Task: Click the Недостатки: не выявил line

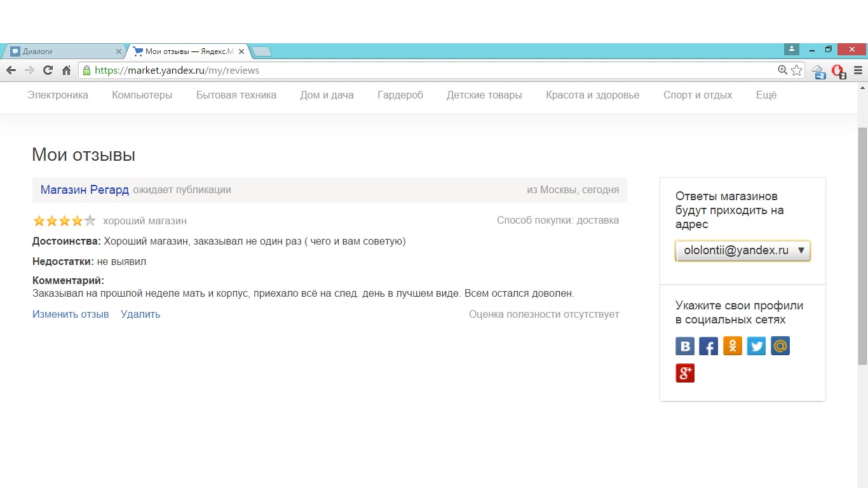Action: click(x=90, y=262)
